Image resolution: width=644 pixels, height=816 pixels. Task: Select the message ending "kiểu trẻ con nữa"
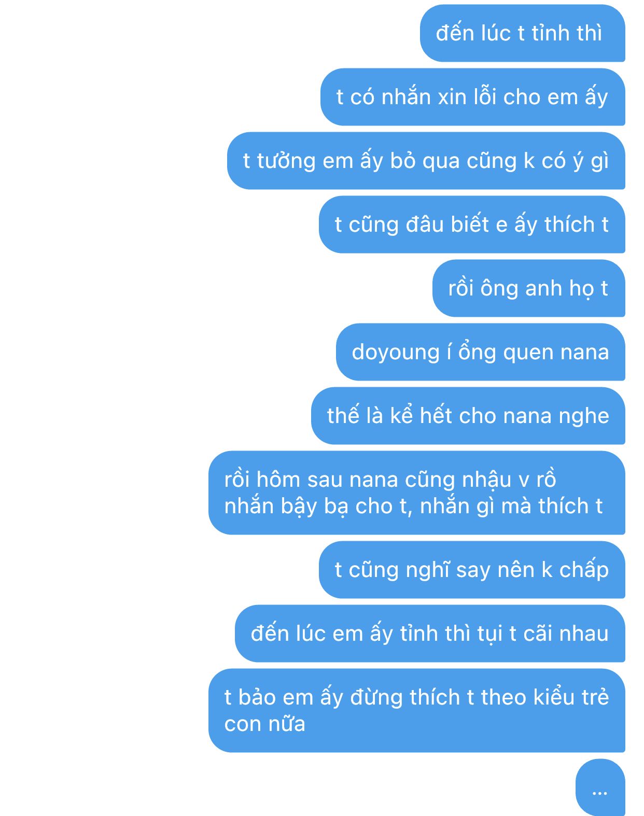[416, 710]
